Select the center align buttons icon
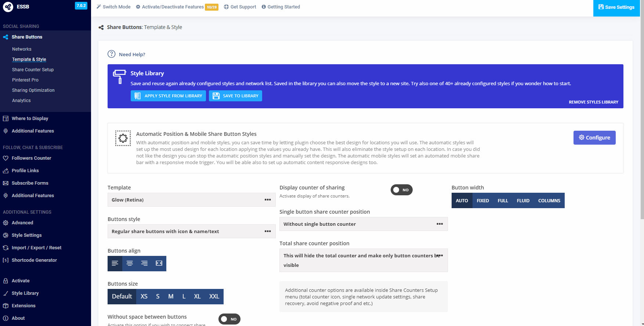The width and height of the screenshot is (644, 326). [130, 264]
